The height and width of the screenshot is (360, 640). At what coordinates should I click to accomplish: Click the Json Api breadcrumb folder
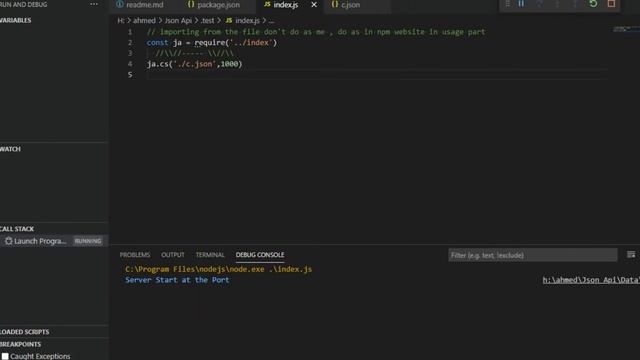[x=178, y=20]
